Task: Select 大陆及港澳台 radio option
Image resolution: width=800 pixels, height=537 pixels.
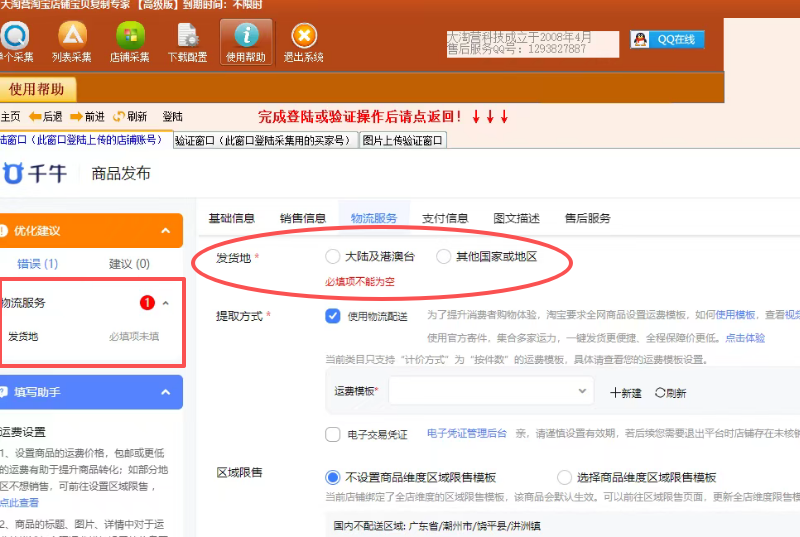Action: (x=333, y=257)
